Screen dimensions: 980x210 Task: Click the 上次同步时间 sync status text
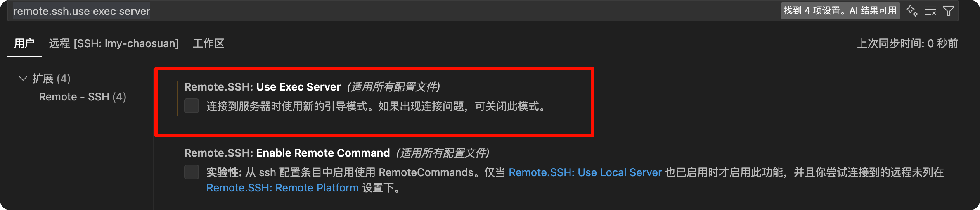pyautogui.click(x=907, y=43)
